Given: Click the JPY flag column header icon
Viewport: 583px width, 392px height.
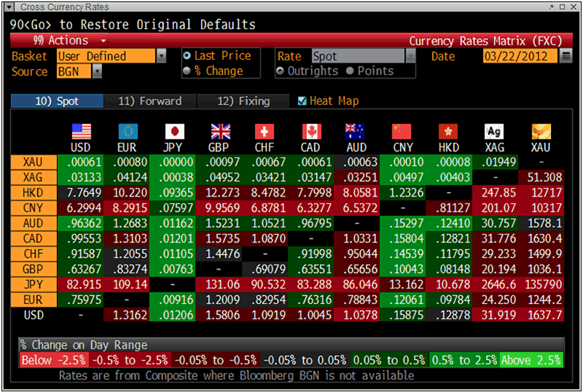Looking at the screenshot, I should [x=175, y=132].
